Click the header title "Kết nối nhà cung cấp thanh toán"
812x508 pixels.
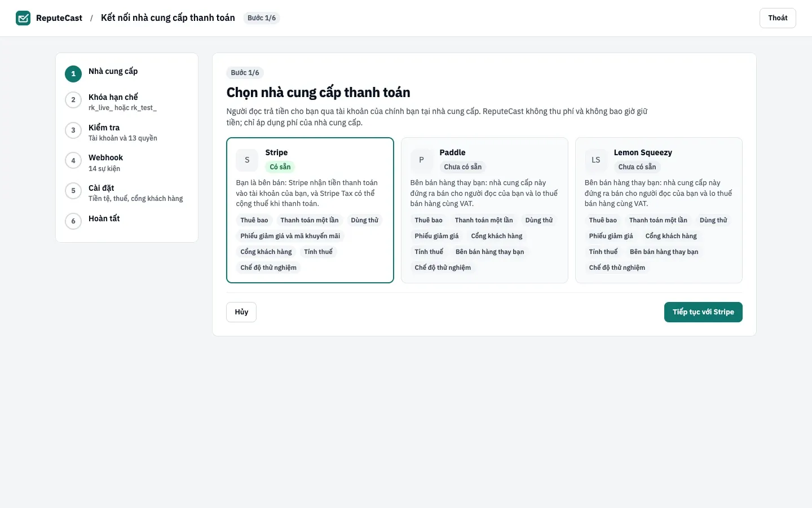click(x=168, y=18)
